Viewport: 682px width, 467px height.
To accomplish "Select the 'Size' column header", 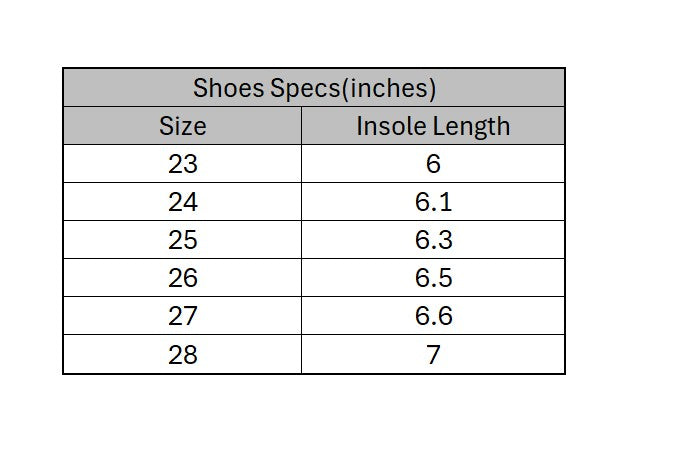I will (183, 126).
